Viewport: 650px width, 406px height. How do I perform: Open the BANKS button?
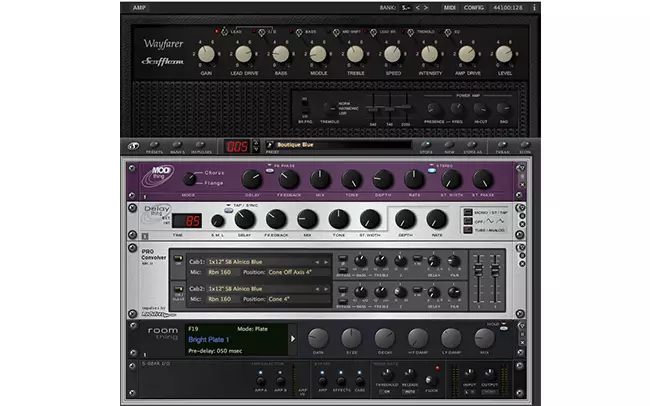pos(177,145)
